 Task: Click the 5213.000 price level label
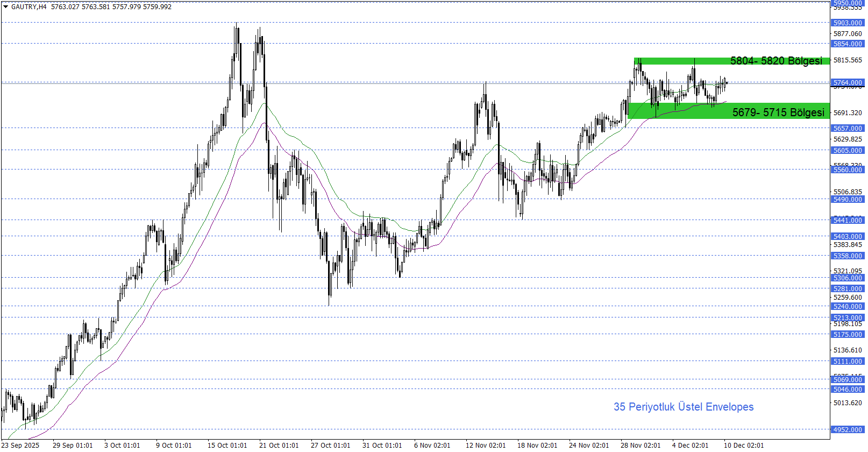click(x=848, y=317)
